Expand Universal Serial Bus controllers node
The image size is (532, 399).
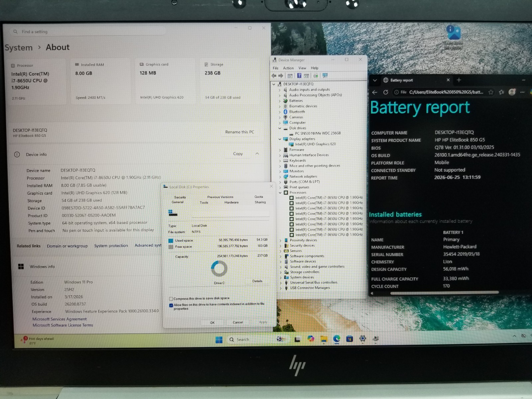[281, 283]
